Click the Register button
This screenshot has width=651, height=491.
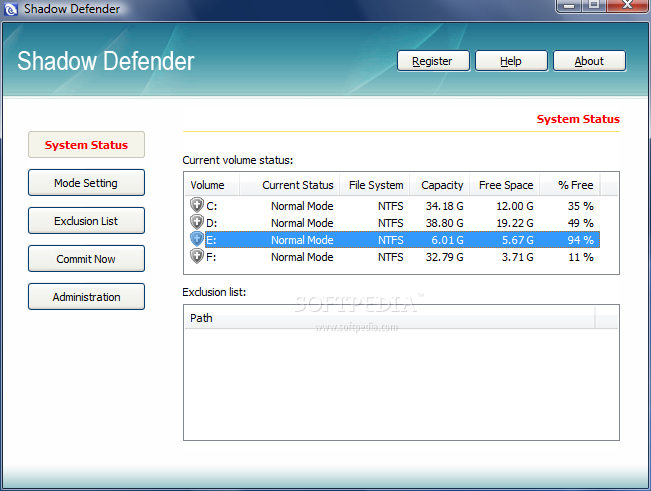pos(433,61)
